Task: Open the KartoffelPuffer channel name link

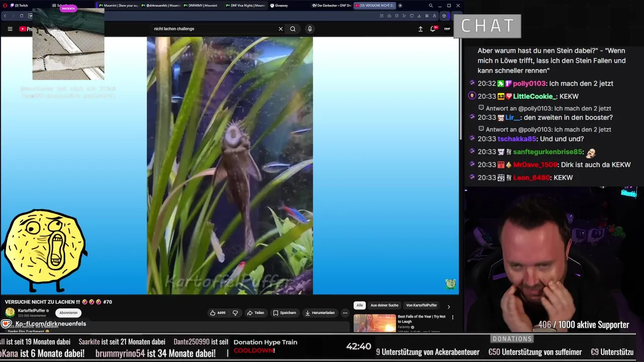Action: [31, 311]
